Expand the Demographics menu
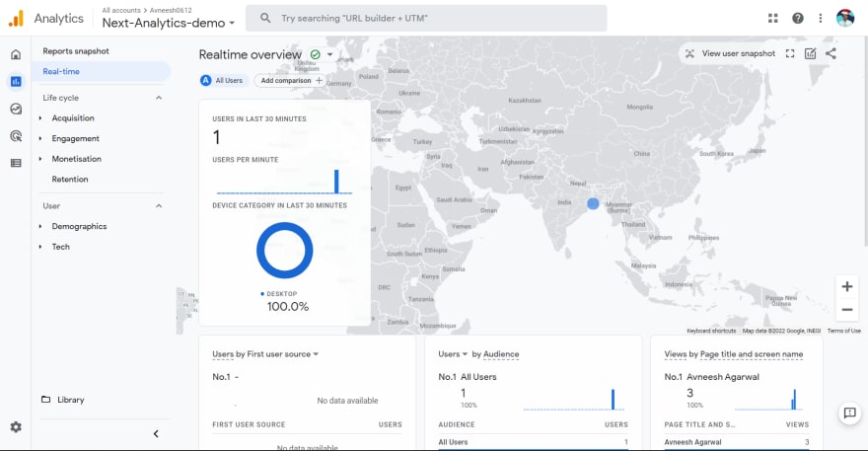The image size is (868, 451). click(79, 227)
